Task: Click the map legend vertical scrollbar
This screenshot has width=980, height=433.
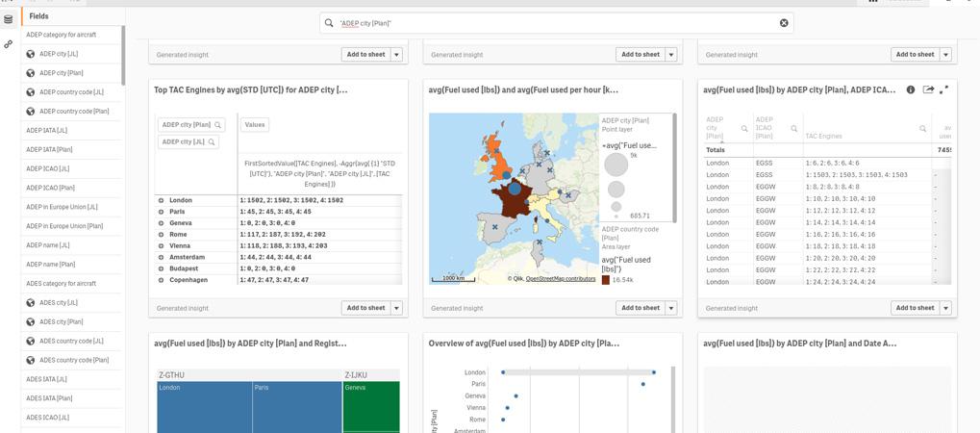Action: pos(674,167)
